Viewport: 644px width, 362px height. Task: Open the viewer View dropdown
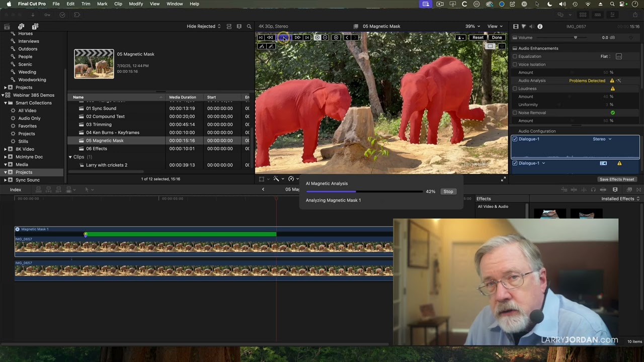point(495,26)
